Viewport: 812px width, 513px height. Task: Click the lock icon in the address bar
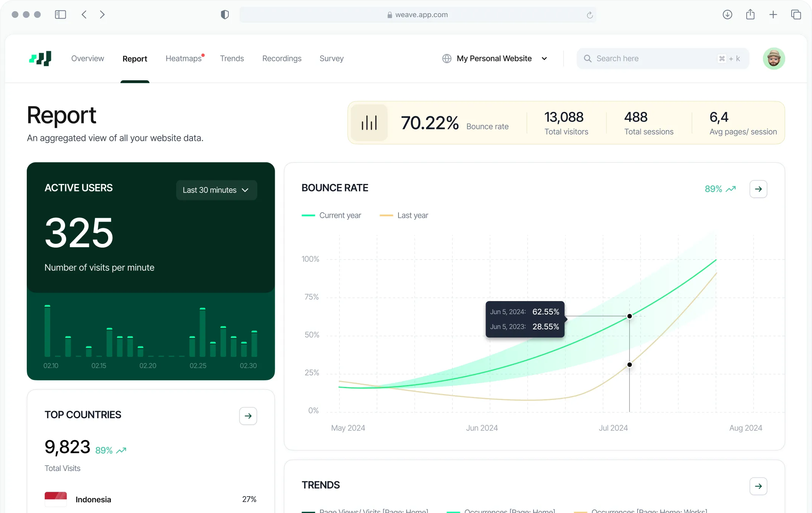click(389, 15)
